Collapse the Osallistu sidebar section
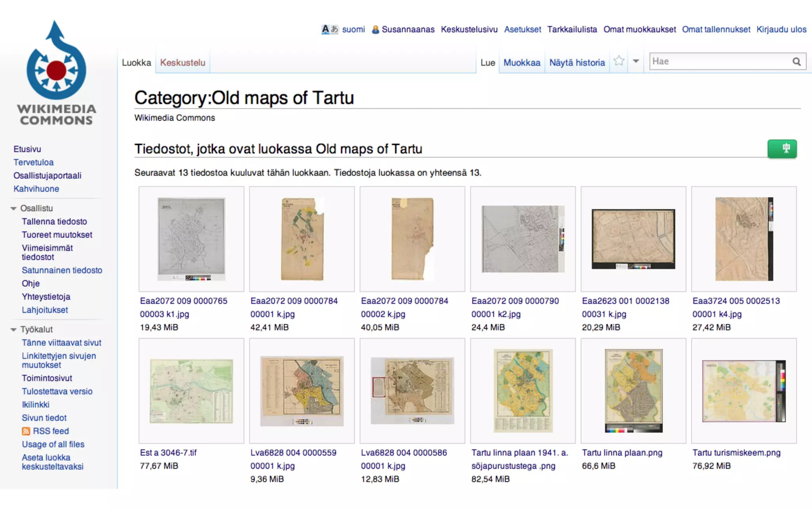812x508 pixels. (13, 208)
